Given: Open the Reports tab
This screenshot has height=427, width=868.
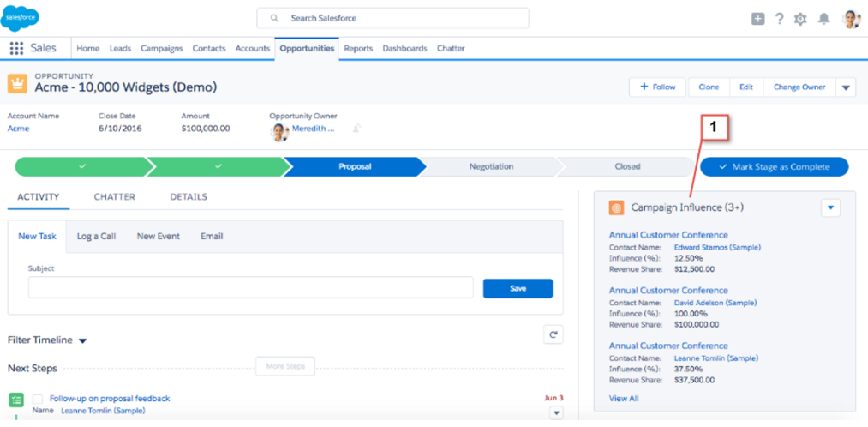Looking at the screenshot, I should pyautogui.click(x=358, y=48).
